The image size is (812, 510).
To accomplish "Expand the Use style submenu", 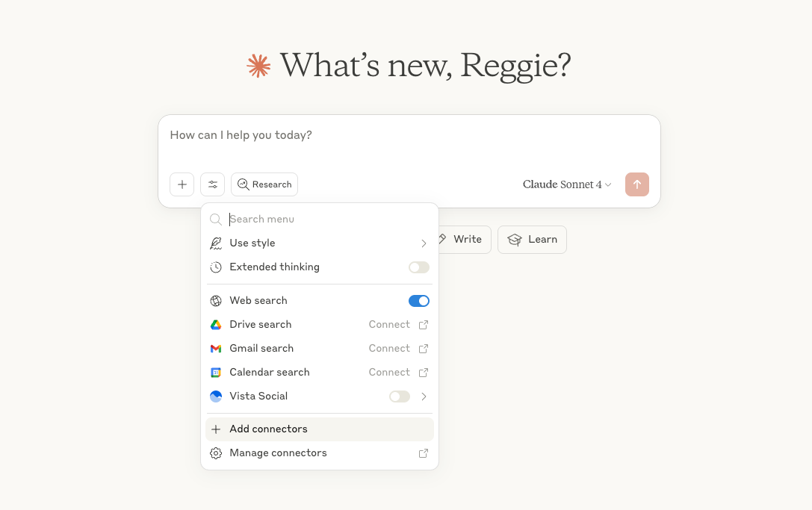I will (423, 243).
